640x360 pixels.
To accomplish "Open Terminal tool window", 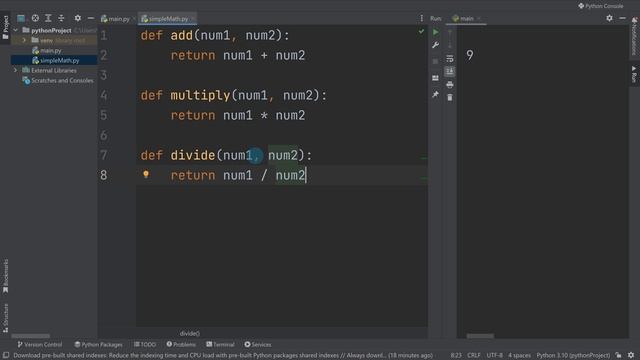I will [x=220, y=344].
